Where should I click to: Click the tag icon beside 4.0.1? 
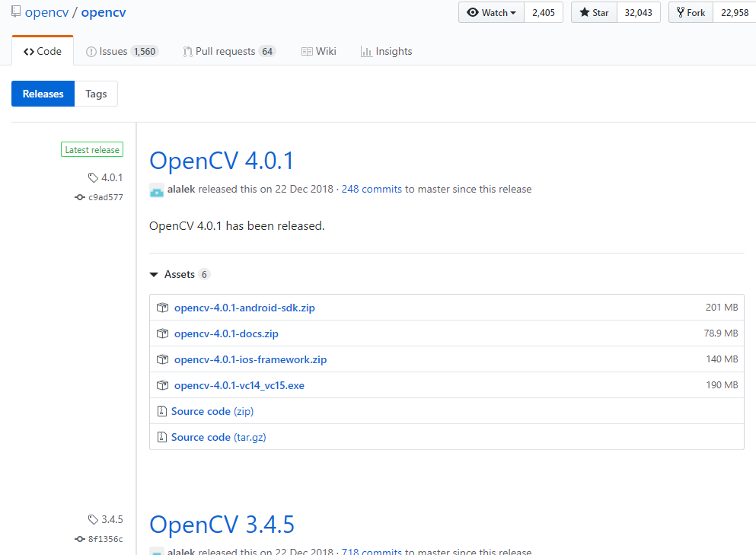coord(93,178)
